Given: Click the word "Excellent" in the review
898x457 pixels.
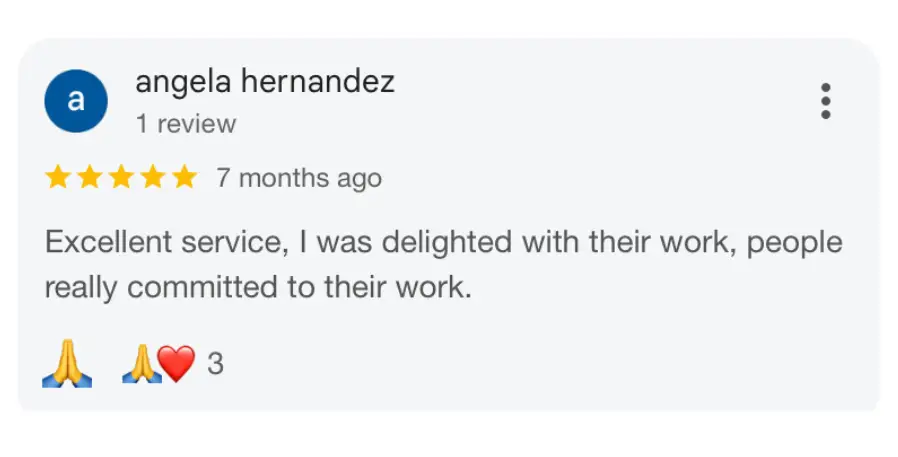Looking at the screenshot, I should [108, 242].
